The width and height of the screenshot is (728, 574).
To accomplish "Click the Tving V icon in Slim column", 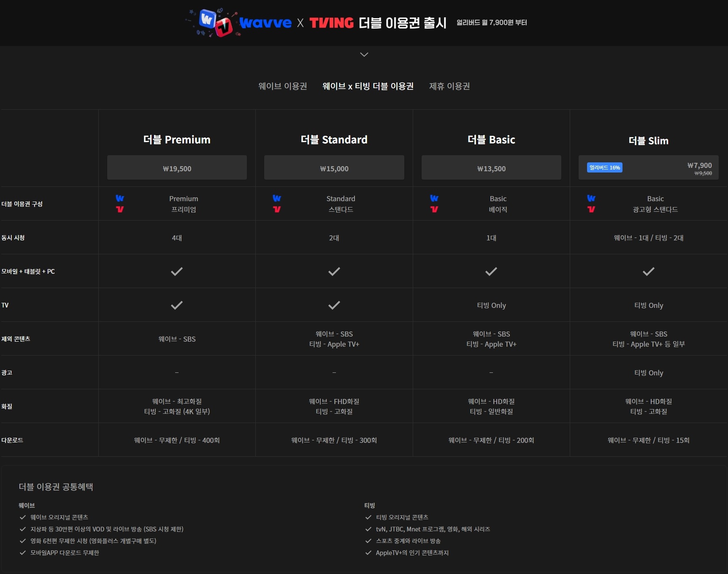I will tap(591, 209).
